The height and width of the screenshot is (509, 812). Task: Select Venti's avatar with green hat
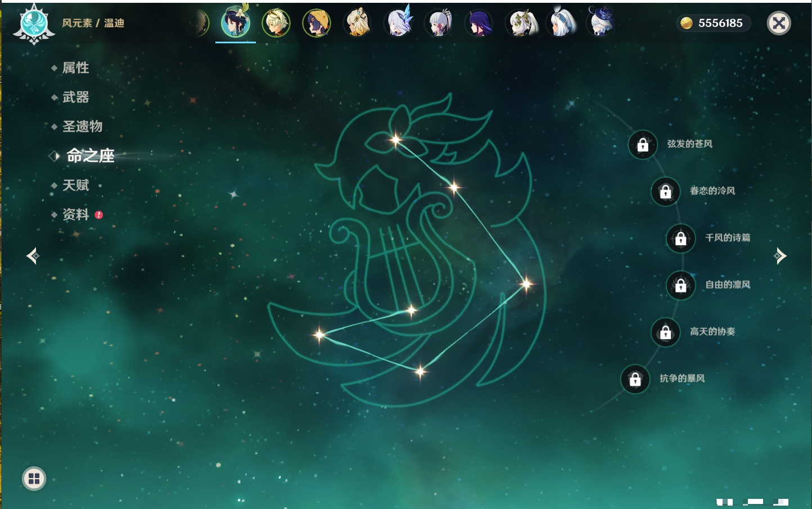click(236, 22)
